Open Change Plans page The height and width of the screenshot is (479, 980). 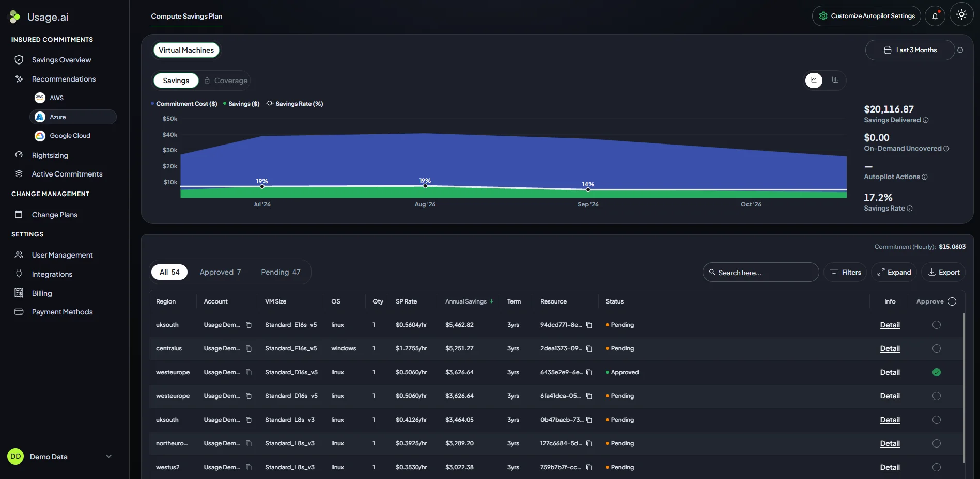point(54,215)
